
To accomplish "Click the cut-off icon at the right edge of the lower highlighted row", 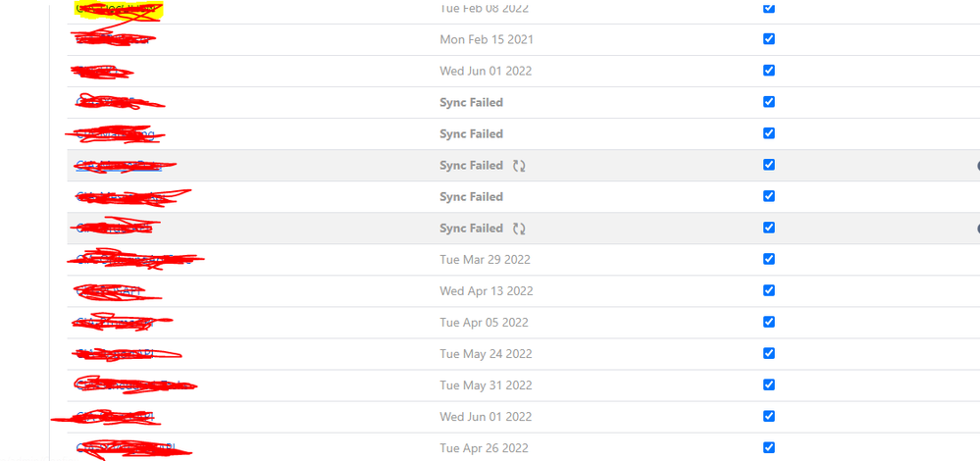I will coord(977,229).
